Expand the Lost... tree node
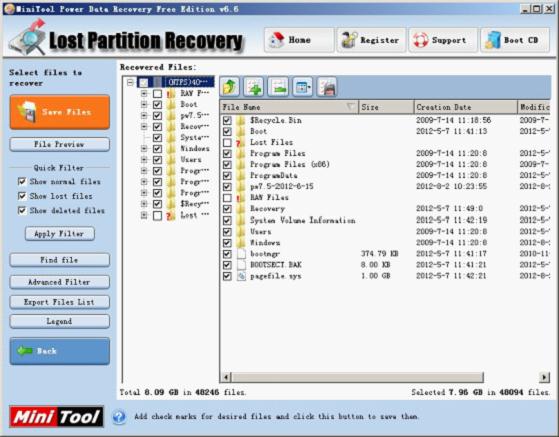 pos(144,215)
